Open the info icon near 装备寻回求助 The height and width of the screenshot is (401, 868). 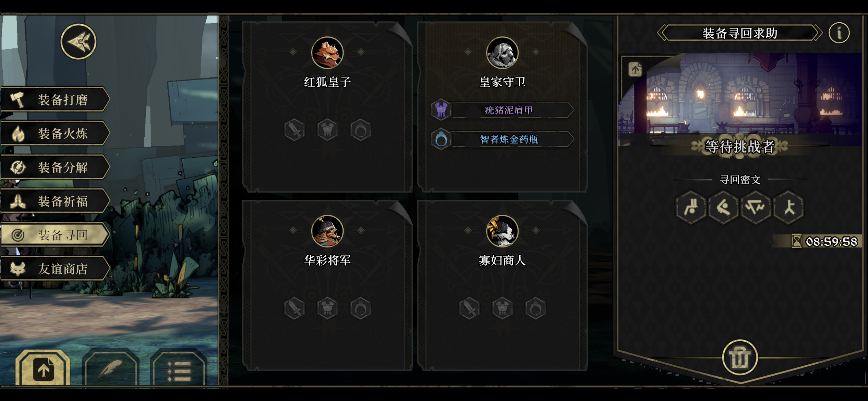pos(839,33)
